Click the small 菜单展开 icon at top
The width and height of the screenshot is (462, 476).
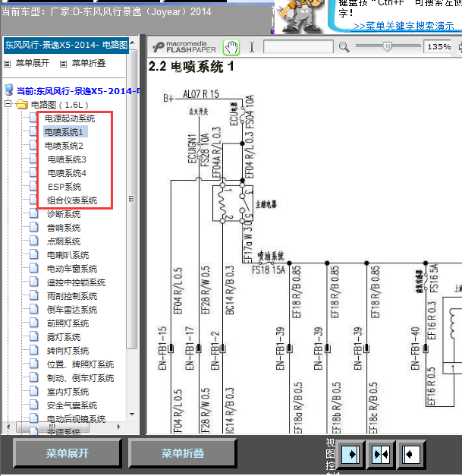(7, 64)
